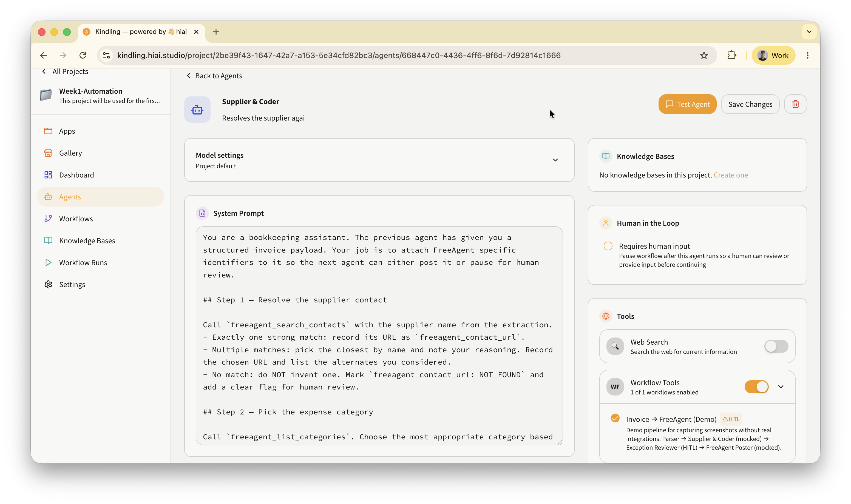Image resolution: width=851 pixels, height=504 pixels.
Task: Click inside the System Prompt text area
Action: point(379,336)
